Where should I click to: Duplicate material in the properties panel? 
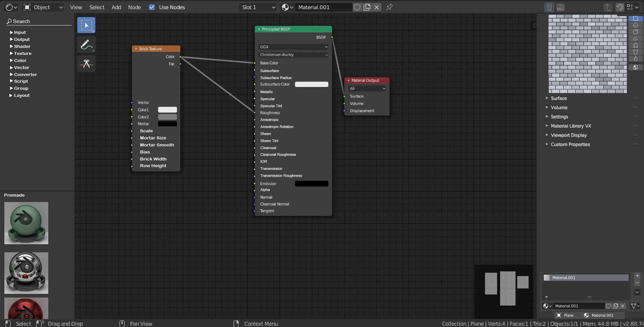615,306
